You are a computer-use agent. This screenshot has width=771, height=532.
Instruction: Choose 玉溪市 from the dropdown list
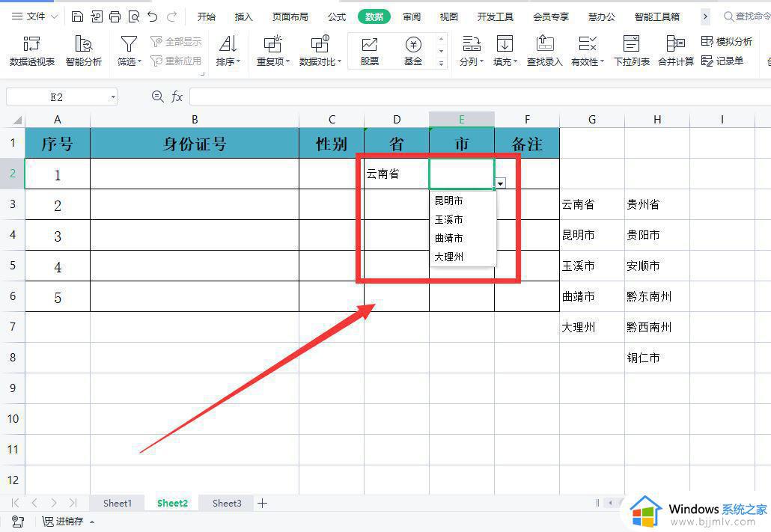tap(463, 219)
